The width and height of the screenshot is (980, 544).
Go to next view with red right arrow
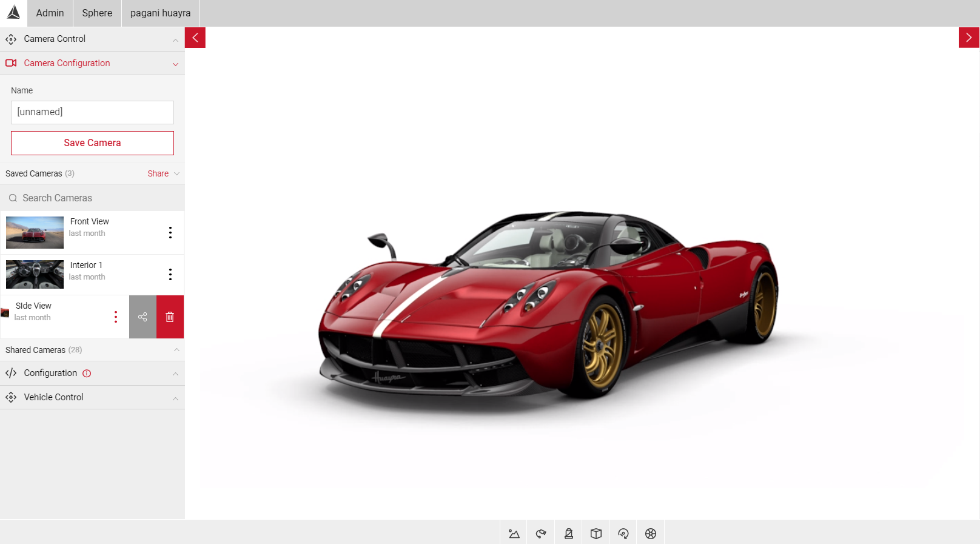click(968, 38)
